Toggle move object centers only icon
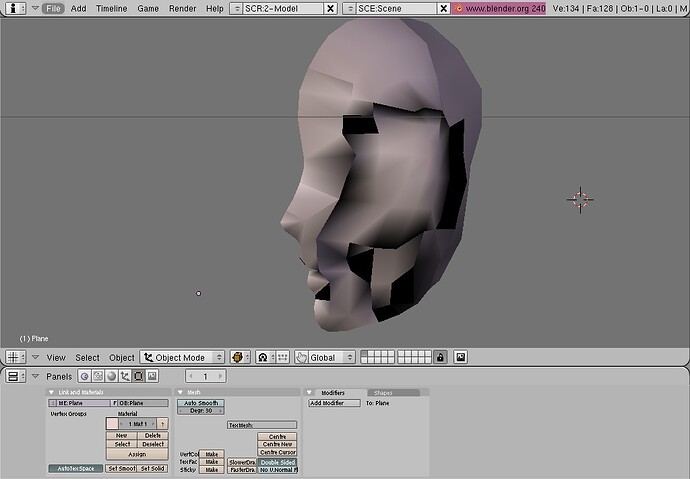 283,357
